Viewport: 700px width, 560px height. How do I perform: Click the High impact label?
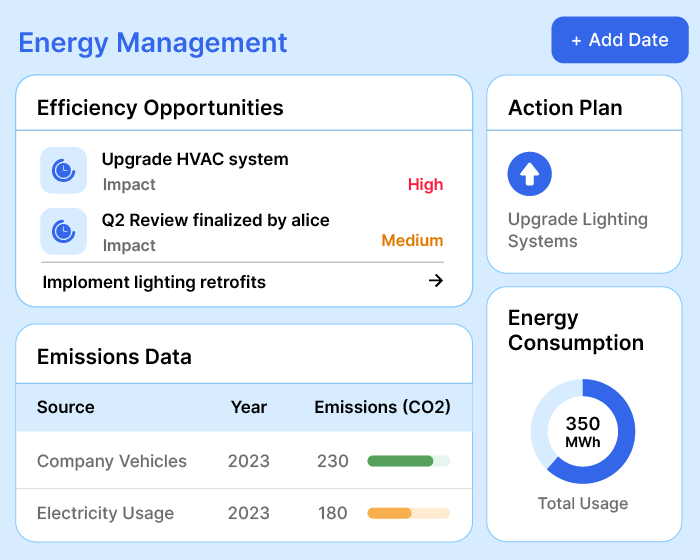425,184
